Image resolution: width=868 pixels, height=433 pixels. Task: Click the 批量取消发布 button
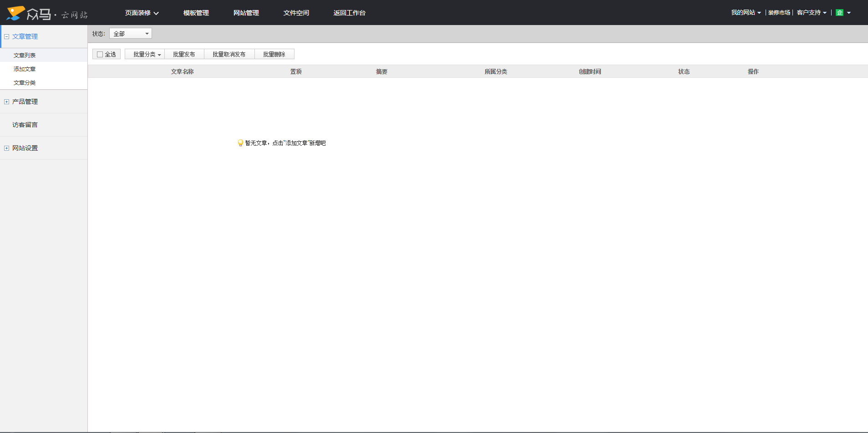[x=229, y=54]
